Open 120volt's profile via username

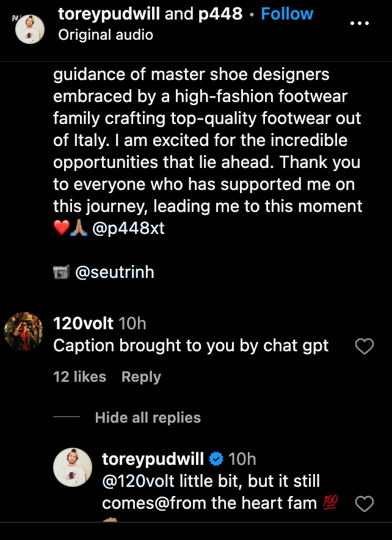point(82,323)
